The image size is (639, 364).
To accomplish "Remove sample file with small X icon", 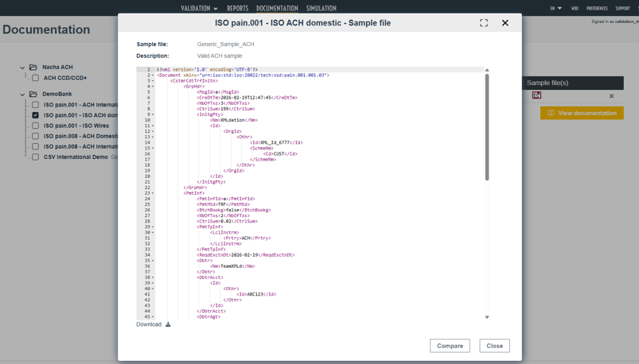I will (611, 96).
